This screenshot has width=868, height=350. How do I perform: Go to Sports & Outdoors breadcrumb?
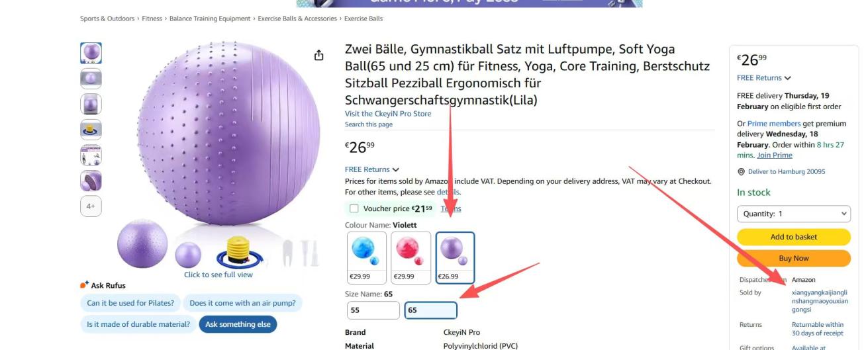point(107,19)
